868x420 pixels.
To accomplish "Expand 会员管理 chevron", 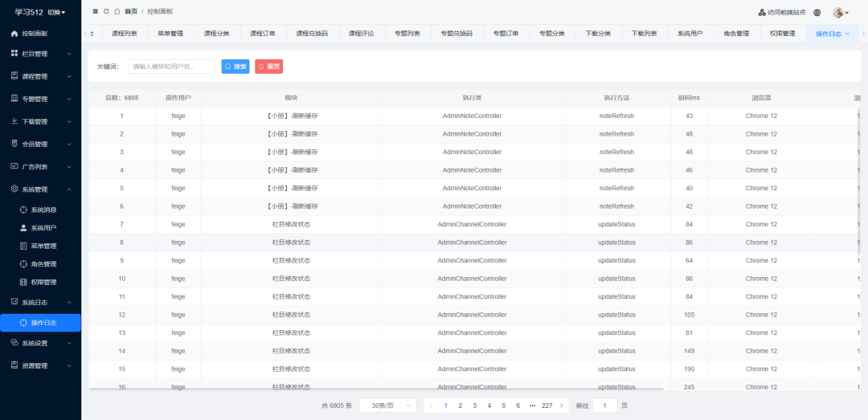I will (69, 145).
